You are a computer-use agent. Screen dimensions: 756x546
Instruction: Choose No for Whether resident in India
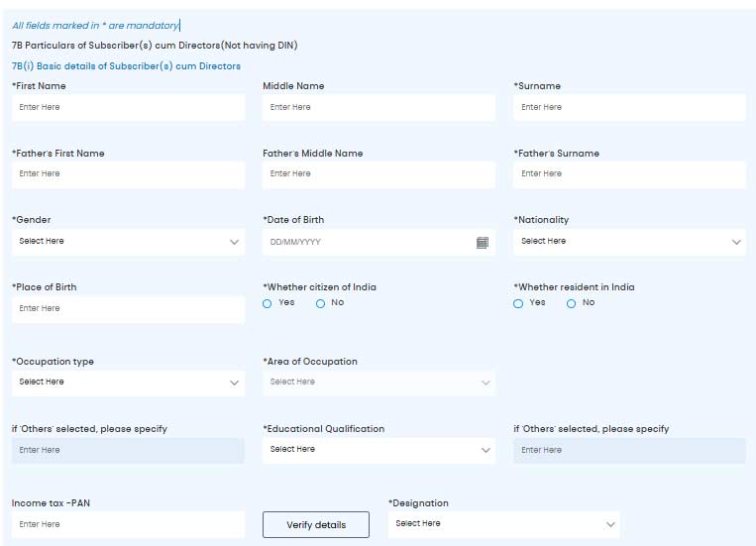572,303
